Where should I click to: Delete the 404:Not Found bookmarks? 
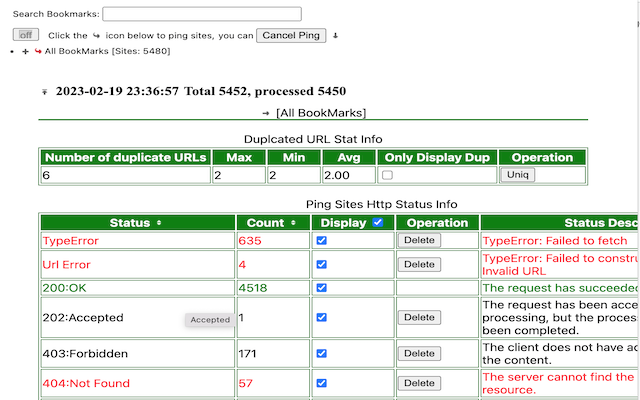pos(419,383)
